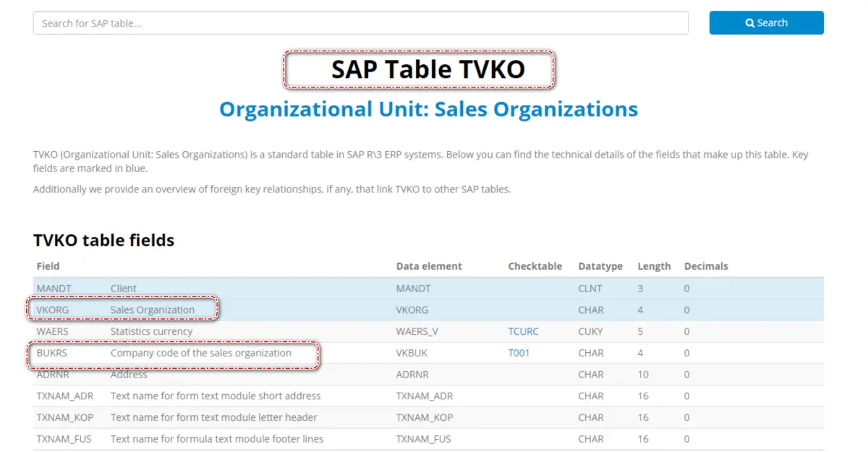Open the T001 checktable link
Image resolution: width=868 pixels, height=452 pixels.
519,353
